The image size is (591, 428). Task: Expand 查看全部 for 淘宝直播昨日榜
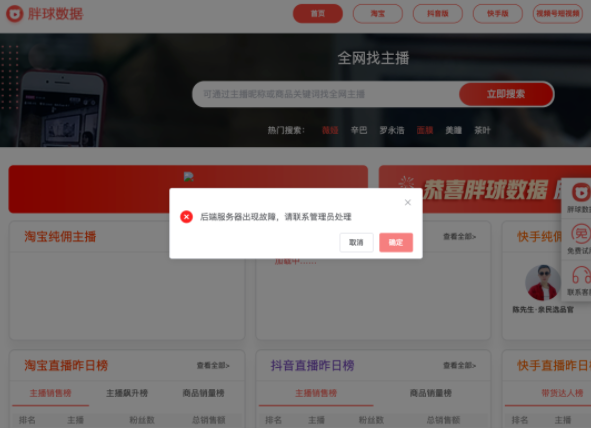[x=213, y=365]
